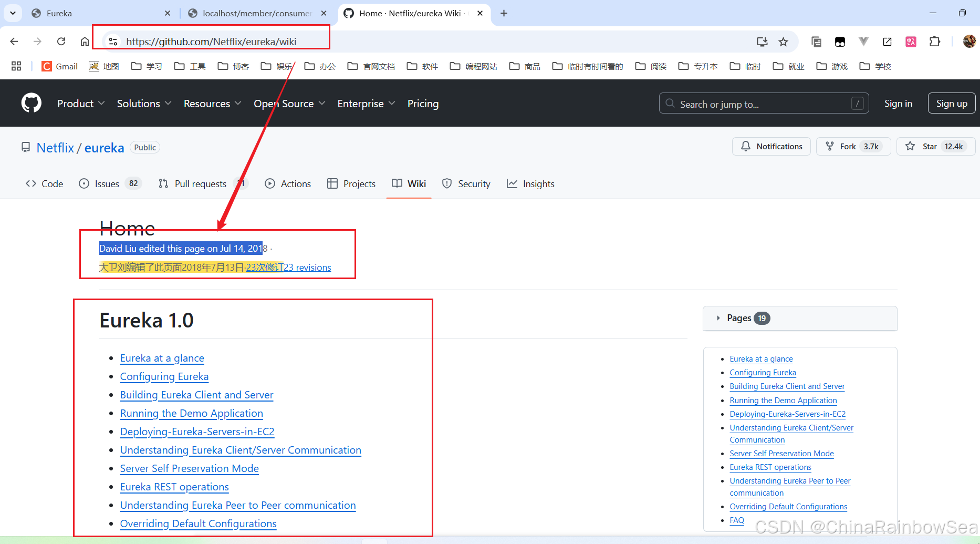Viewport: 980px width, 544px height.
Task: Switch to the Projects tab
Action: [x=351, y=183]
